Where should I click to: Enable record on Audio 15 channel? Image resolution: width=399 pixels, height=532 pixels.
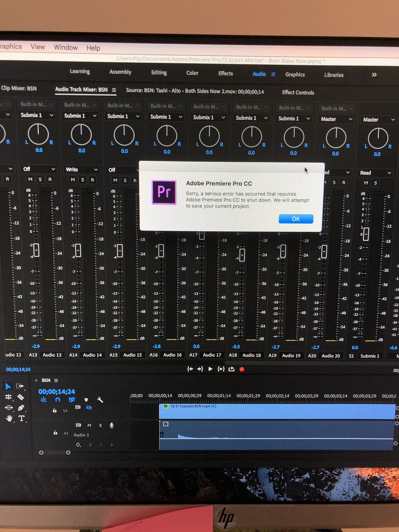click(x=135, y=180)
